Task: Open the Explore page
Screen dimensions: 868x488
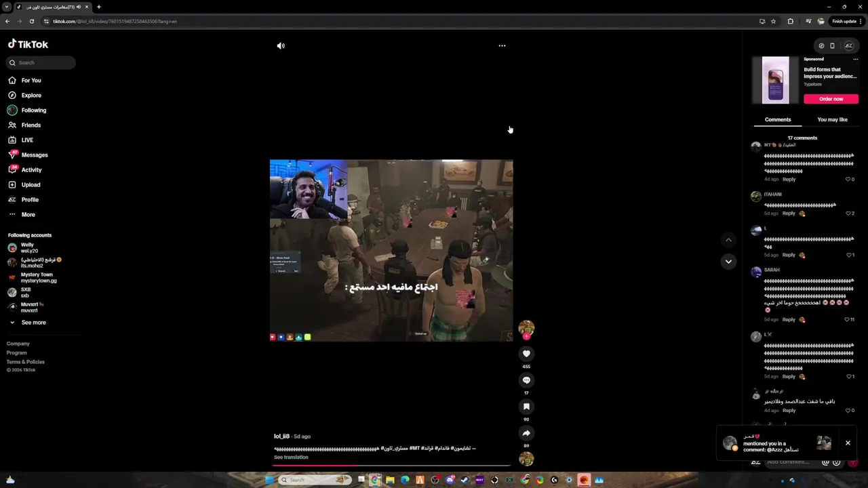Action: [31, 96]
